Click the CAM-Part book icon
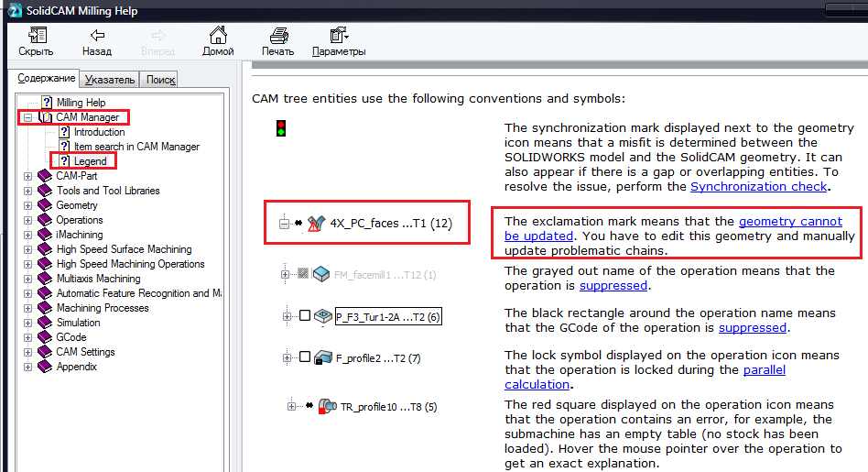 (45, 176)
